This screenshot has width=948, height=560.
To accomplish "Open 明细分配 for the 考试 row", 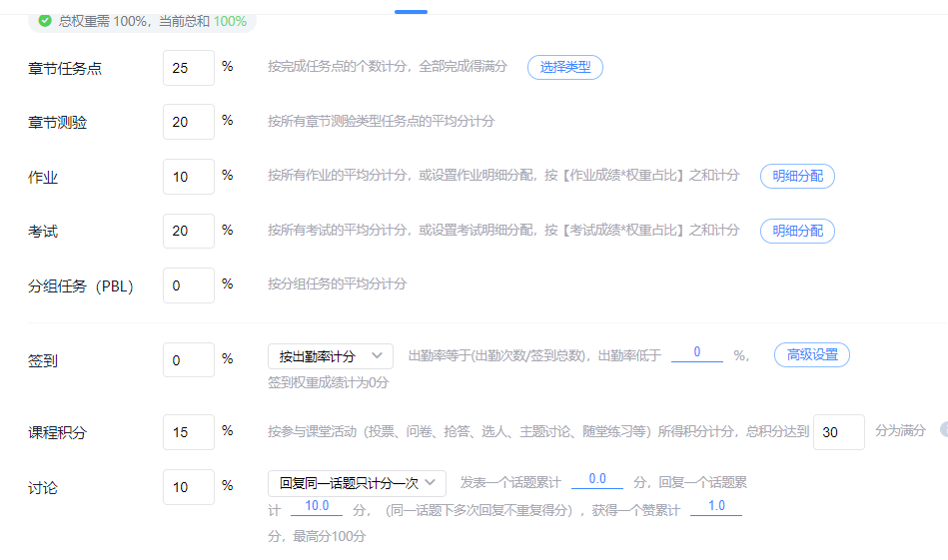I will click(x=797, y=231).
